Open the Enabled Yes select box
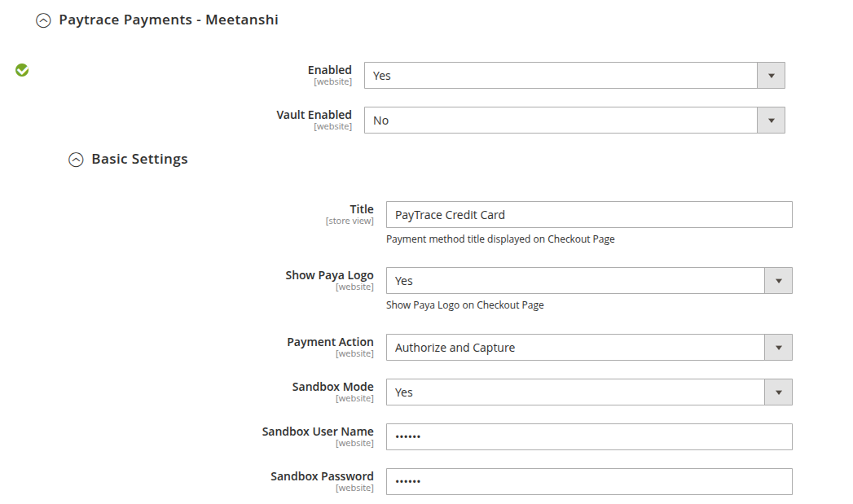 click(574, 76)
